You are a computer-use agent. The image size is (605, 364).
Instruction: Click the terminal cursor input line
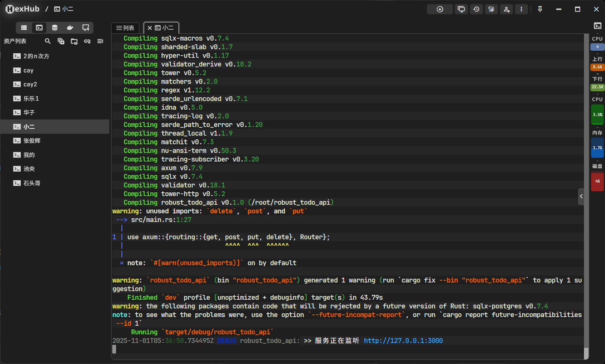pos(348,349)
